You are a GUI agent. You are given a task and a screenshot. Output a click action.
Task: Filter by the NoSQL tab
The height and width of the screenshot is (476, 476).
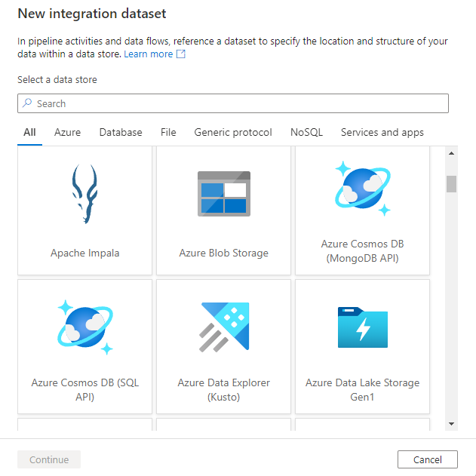point(306,132)
